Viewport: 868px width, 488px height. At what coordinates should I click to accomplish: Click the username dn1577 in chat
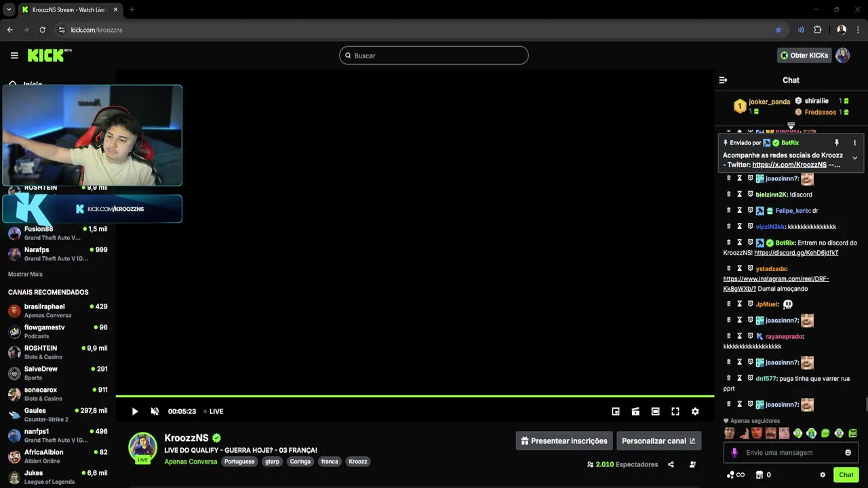[x=766, y=379]
